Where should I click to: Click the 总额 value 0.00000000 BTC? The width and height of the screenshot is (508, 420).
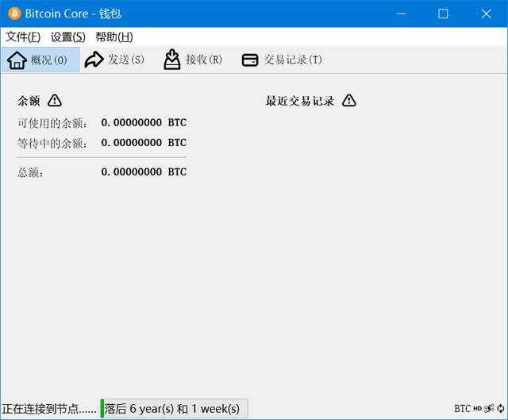click(x=144, y=171)
